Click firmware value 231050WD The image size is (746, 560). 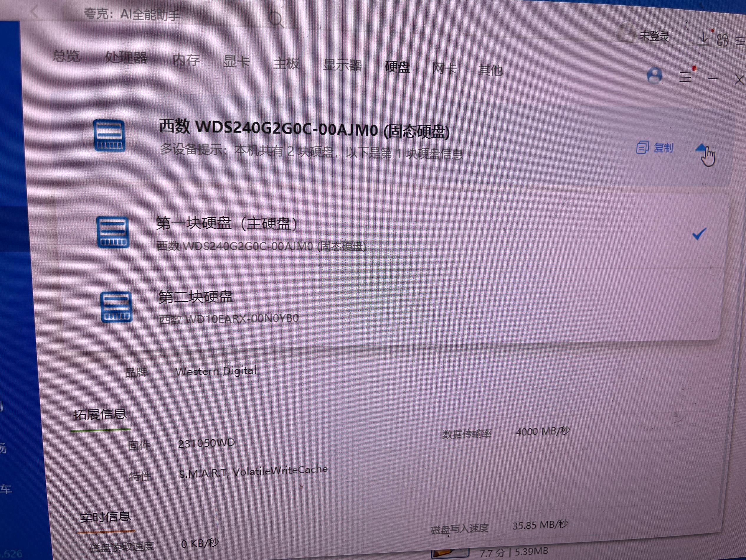[x=207, y=443]
